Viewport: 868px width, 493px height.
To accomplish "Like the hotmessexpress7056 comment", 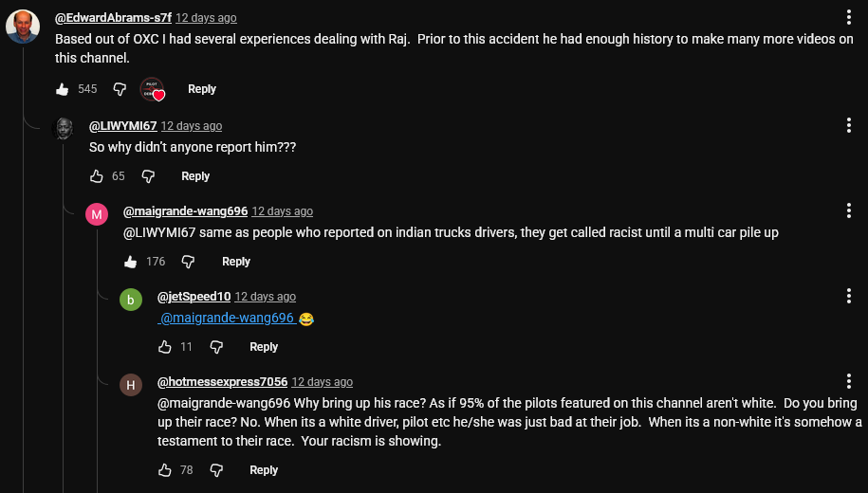I will pyautogui.click(x=165, y=470).
